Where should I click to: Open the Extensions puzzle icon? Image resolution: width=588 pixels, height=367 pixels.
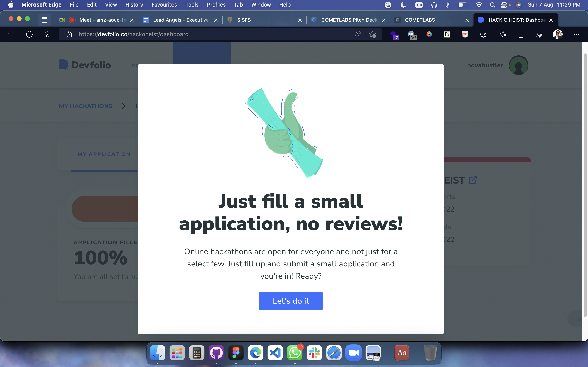pos(483,34)
